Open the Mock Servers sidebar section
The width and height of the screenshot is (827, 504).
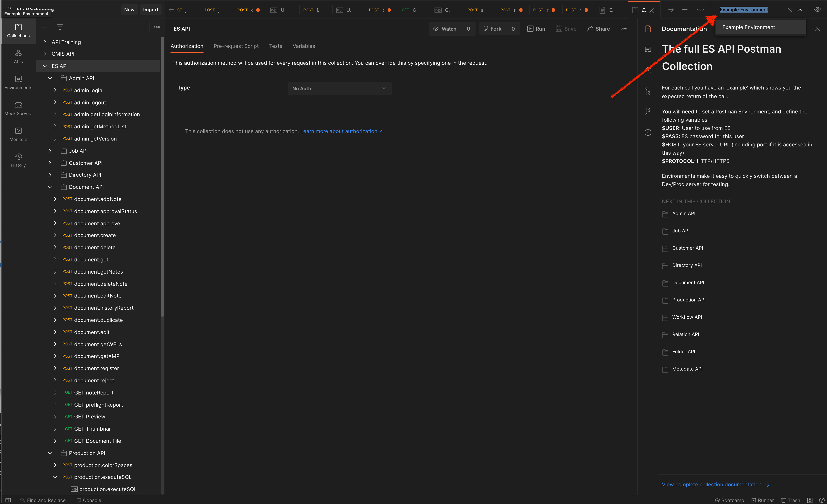(x=18, y=108)
